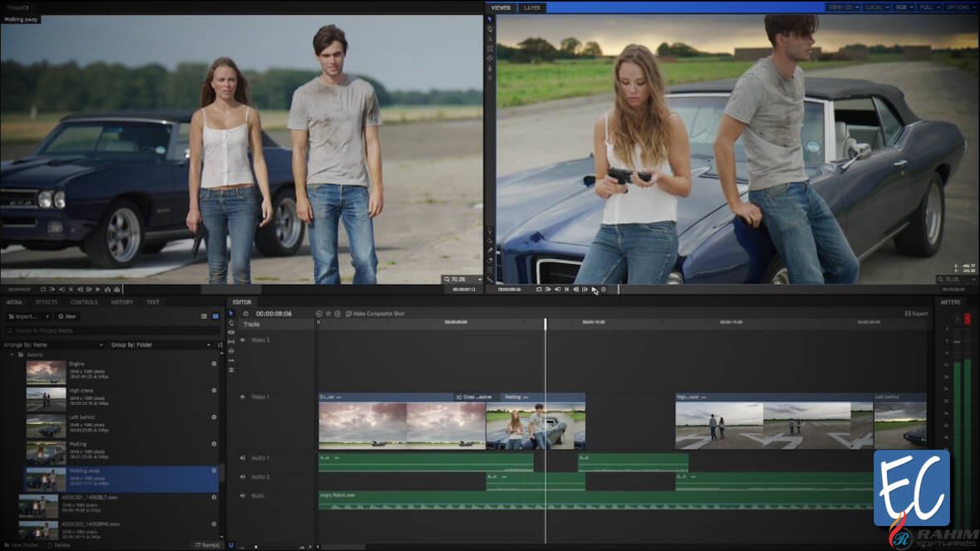
Task: Select the Walking away media thumbnail
Action: click(46, 480)
